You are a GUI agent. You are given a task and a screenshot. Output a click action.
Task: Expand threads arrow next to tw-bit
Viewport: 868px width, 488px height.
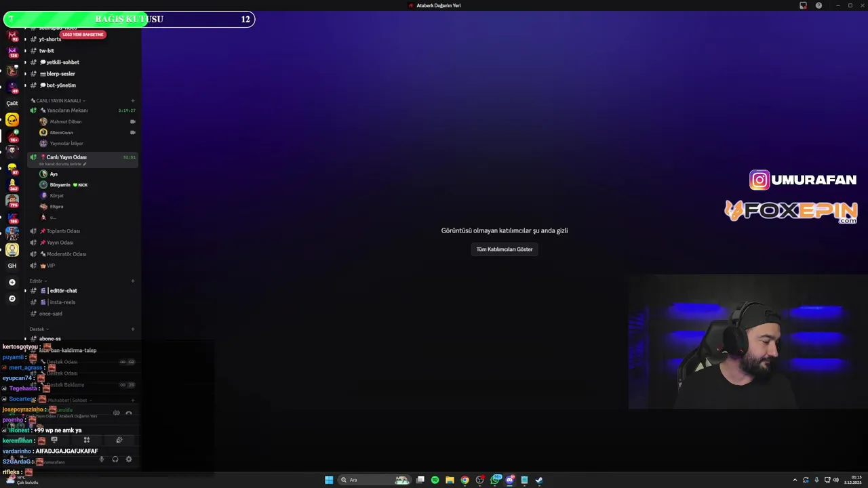pyautogui.click(x=25, y=51)
